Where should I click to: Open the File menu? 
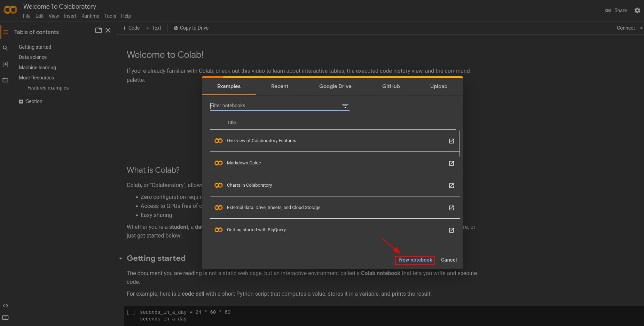coord(27,16)
